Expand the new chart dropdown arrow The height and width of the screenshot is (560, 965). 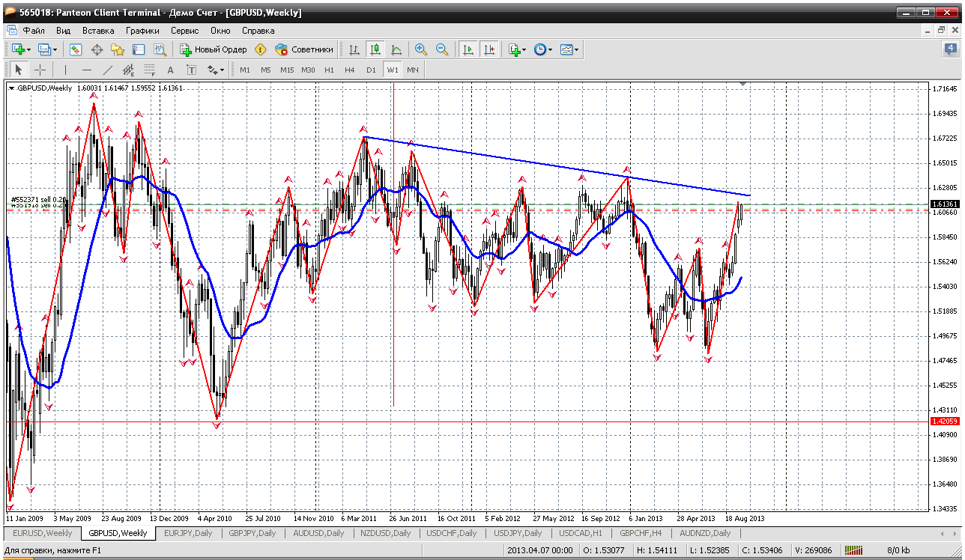point(28,49)
